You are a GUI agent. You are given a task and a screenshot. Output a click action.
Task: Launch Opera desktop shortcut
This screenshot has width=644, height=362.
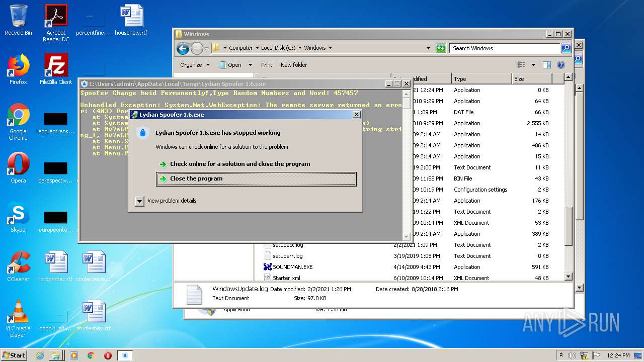point(18,168)
